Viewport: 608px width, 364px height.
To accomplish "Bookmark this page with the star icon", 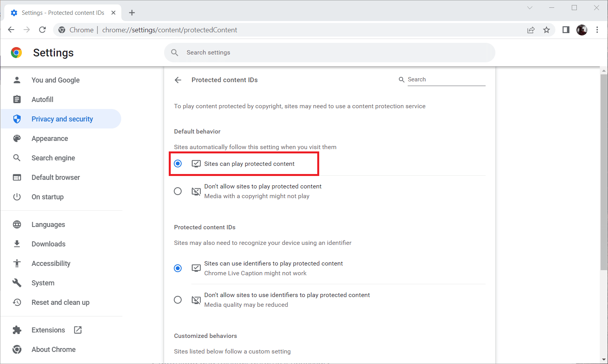I will (x=546, y=30).
